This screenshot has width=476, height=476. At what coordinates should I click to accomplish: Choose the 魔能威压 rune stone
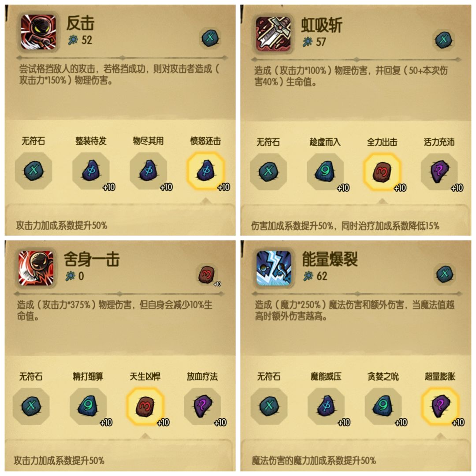[x=326, y=406]
